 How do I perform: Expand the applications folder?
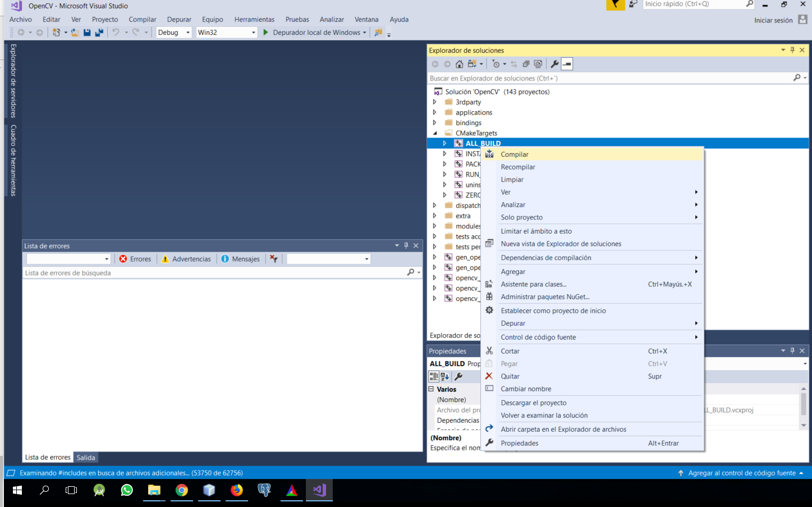coord(434,112)
